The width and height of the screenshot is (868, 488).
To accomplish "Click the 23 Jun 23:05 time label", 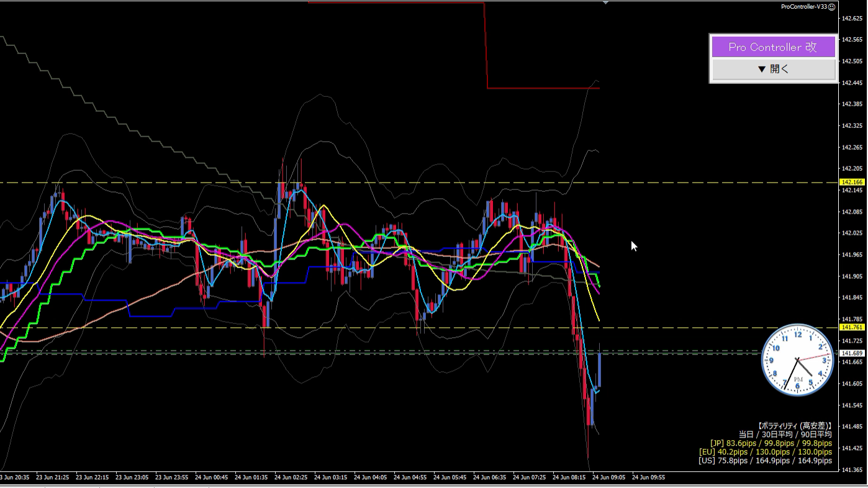I will click(132, 477).
